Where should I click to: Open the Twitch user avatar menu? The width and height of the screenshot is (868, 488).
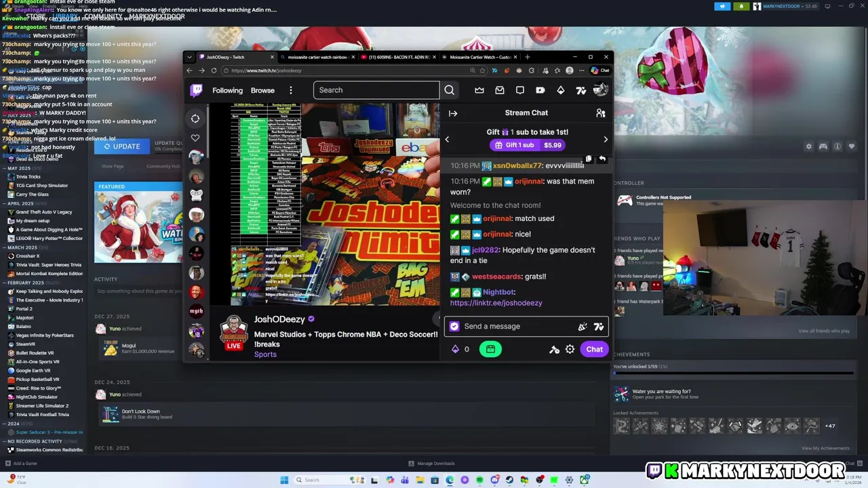click(600, 90)
